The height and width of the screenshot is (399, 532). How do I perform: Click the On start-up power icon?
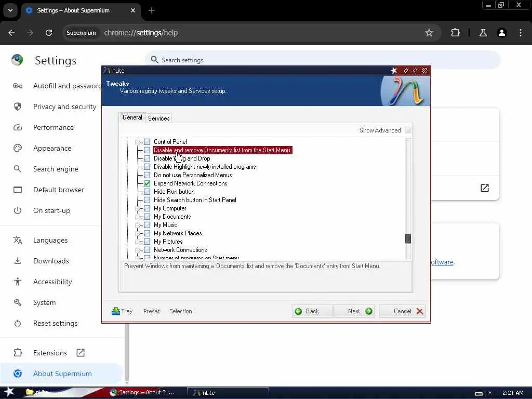[x=17, y=210]
